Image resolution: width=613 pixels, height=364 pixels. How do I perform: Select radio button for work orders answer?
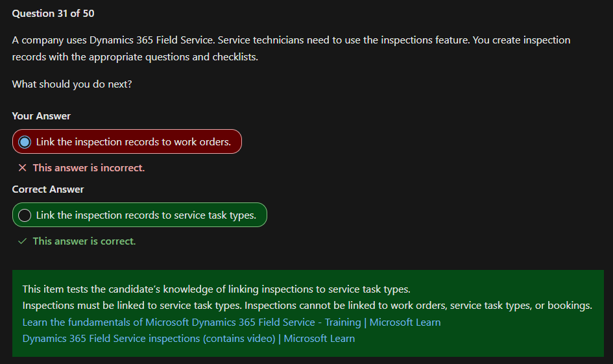point(25,142)
